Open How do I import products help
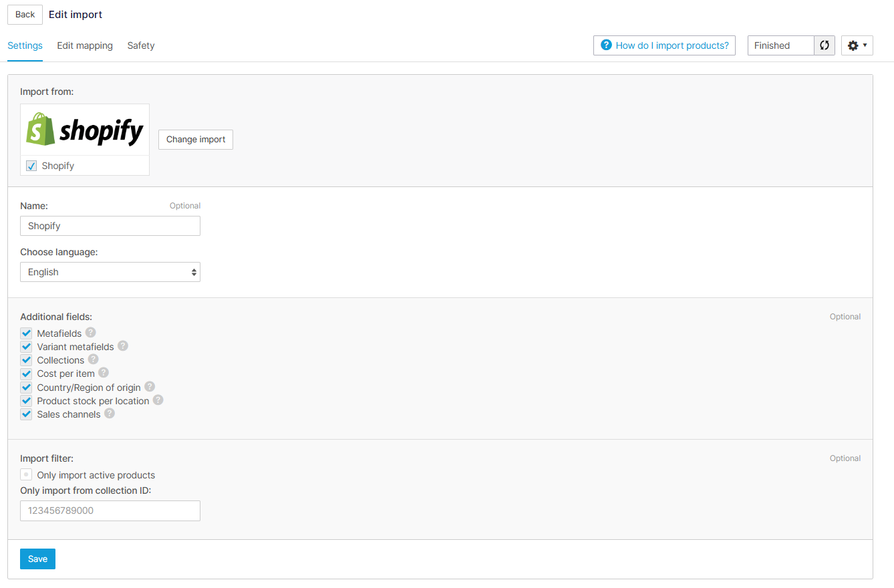This screenshot has width=894, height=588. (664, 45)
